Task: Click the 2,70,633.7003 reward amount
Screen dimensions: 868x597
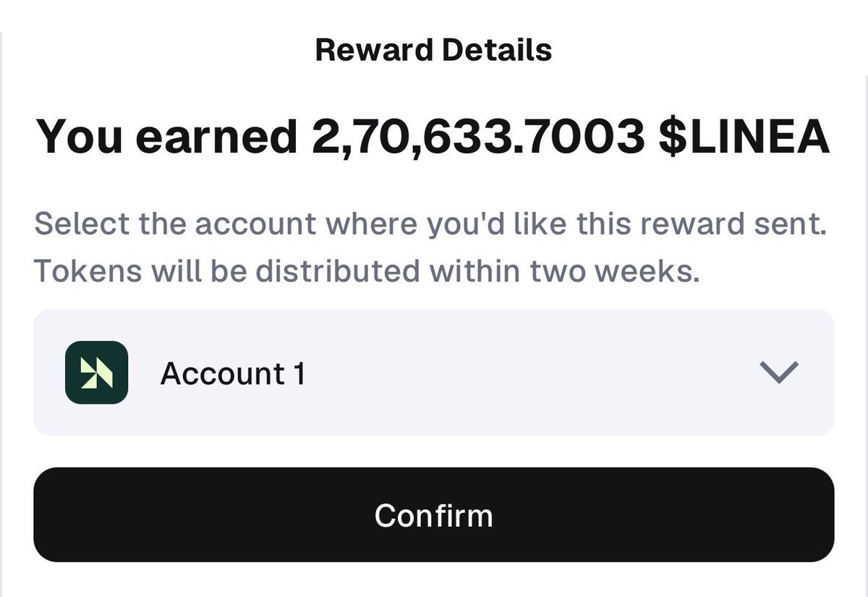Action: tap(477, 136)
